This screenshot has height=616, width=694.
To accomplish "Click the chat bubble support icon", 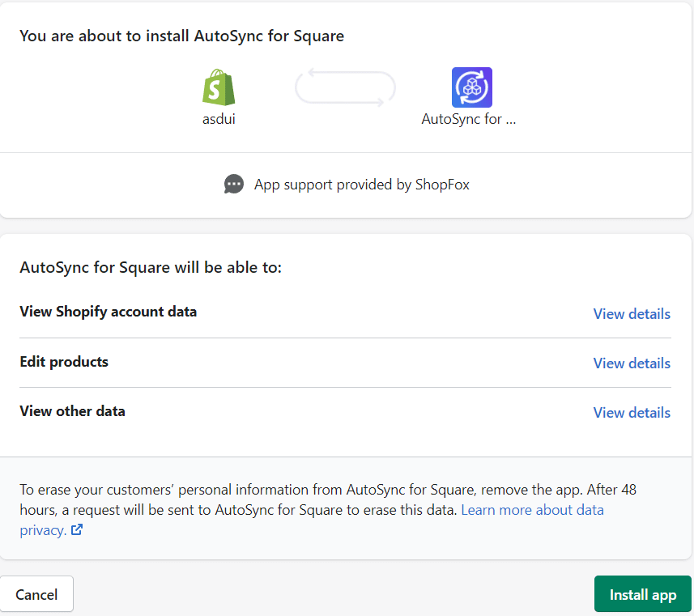I will 234,184.
